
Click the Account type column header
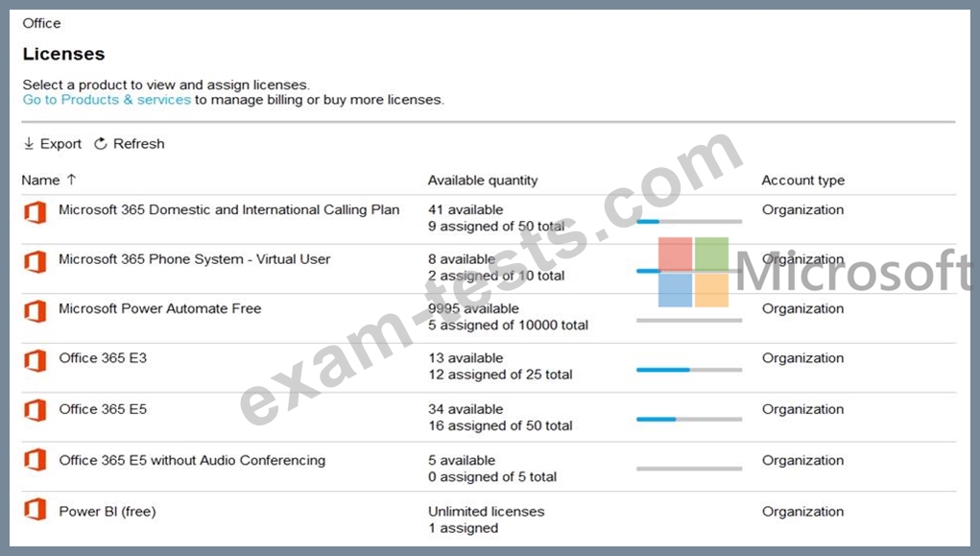803,181
